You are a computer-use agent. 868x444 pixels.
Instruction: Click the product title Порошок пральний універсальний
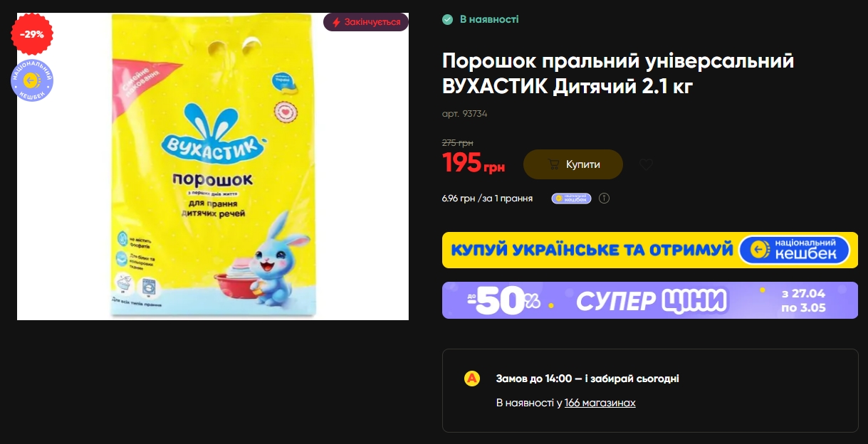tap(618, 74)
